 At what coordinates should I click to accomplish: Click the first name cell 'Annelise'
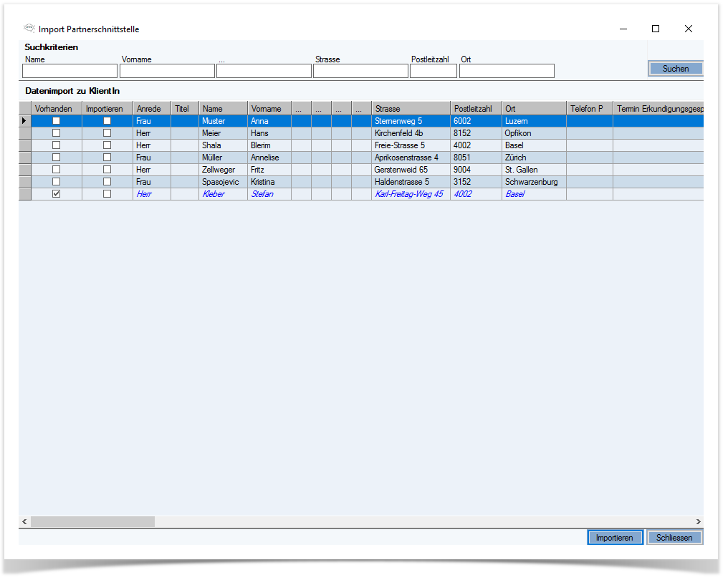pyautogui.click(x=269, y=158)
